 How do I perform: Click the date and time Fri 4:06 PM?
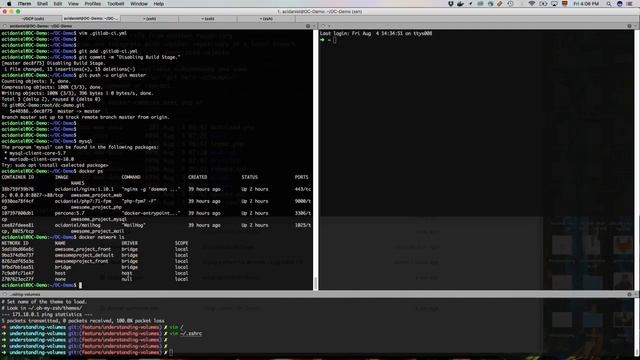click(586, 4)
